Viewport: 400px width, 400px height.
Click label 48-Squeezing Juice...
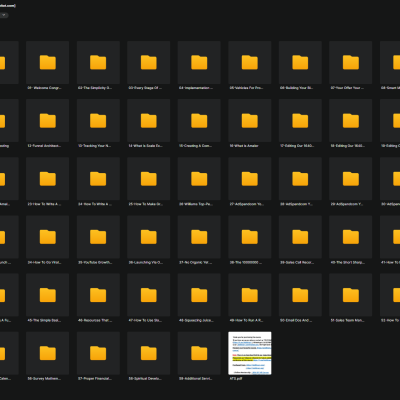pyautogui.click(x=196, y=320)
